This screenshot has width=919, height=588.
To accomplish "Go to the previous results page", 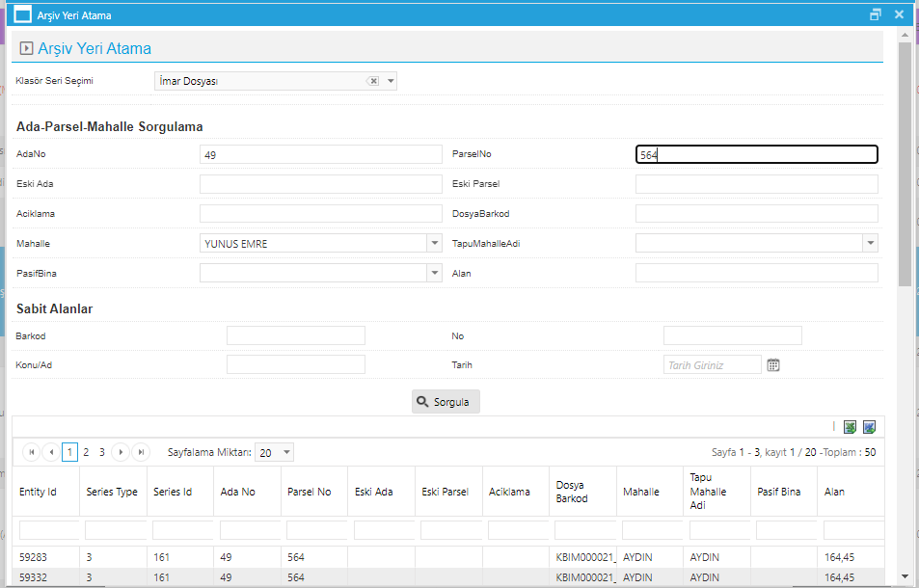I will (51, 452).
